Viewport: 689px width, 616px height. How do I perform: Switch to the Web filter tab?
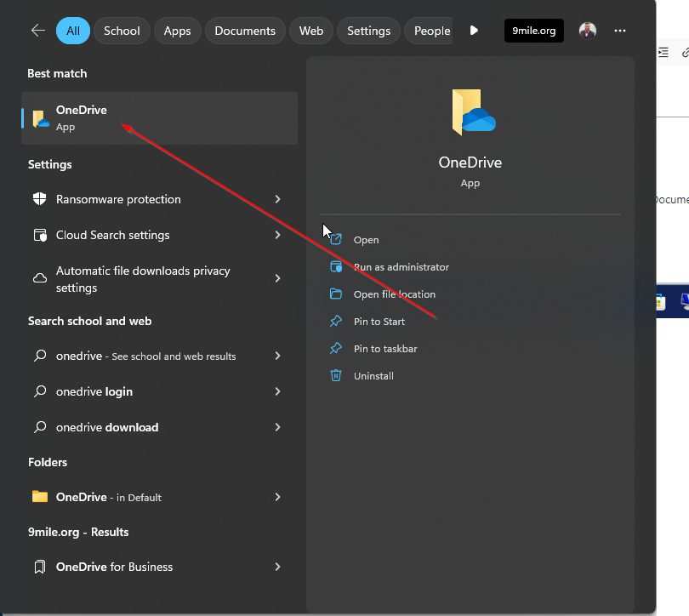(311, 31)
